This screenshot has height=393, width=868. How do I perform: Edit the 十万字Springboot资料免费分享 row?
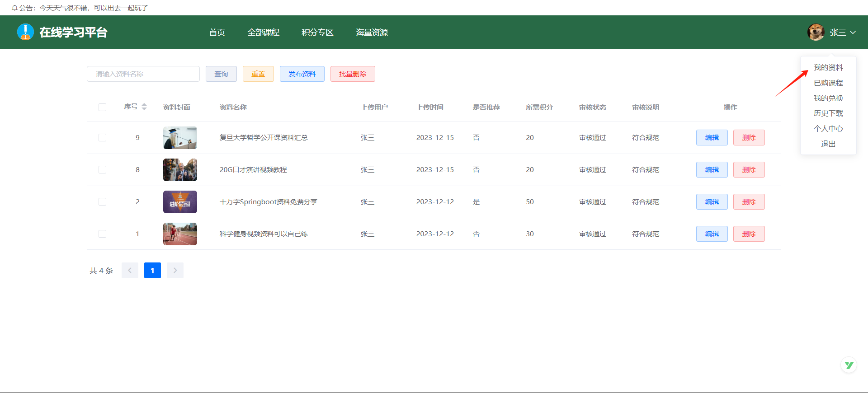pyautogui.click(x=712, y=202)
